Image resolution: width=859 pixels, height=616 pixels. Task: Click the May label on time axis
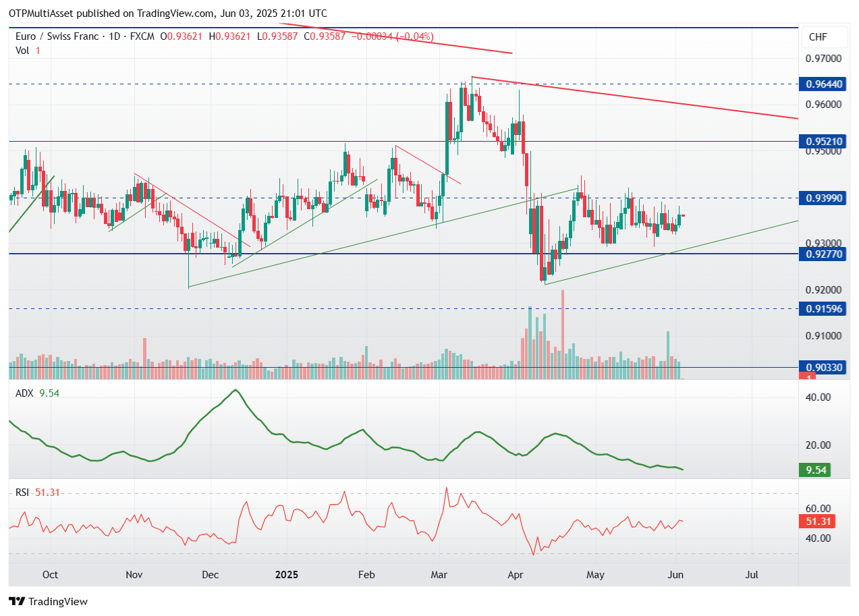595,575
